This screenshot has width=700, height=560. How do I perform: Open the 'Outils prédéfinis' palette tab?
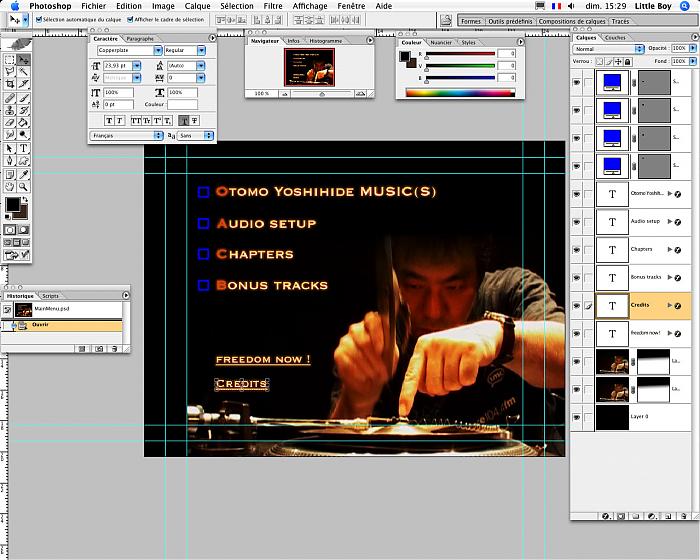pos(510,21)
